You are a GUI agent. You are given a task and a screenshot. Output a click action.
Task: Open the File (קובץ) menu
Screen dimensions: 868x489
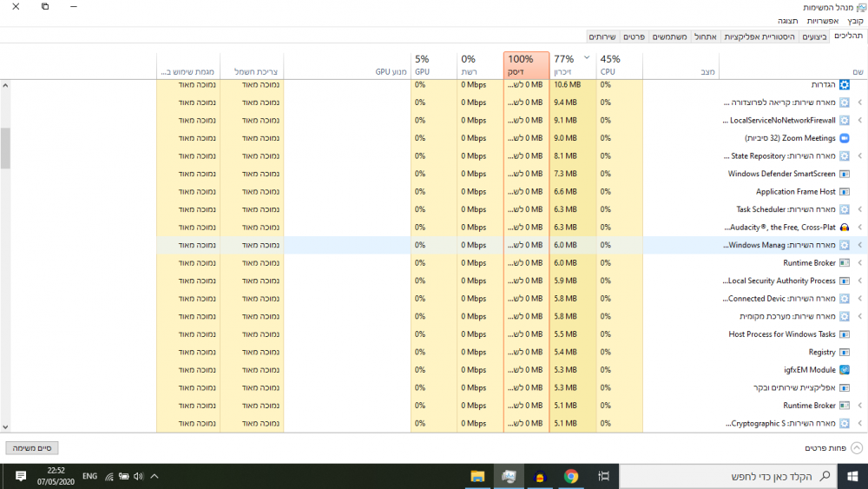855,21
